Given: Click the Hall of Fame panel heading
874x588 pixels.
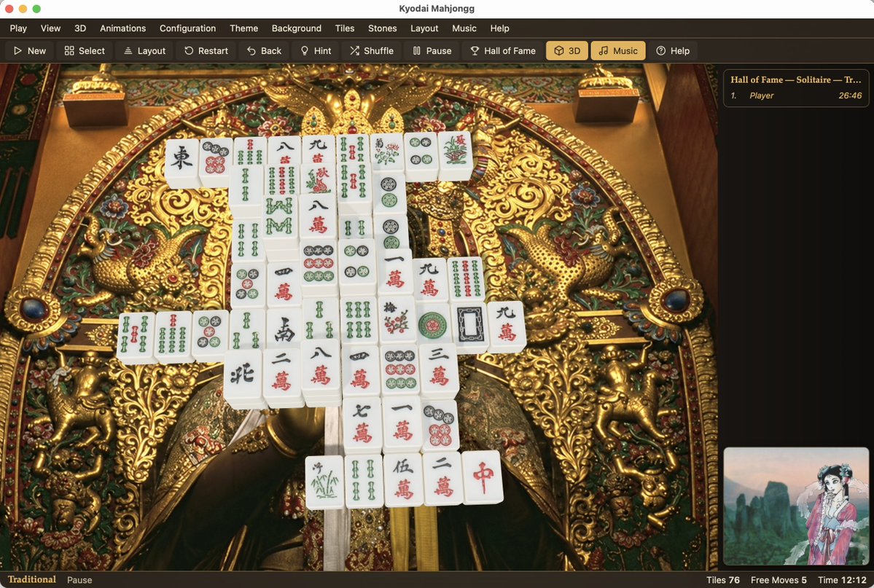Looking at the screenshot, I should tap(796, 79).
